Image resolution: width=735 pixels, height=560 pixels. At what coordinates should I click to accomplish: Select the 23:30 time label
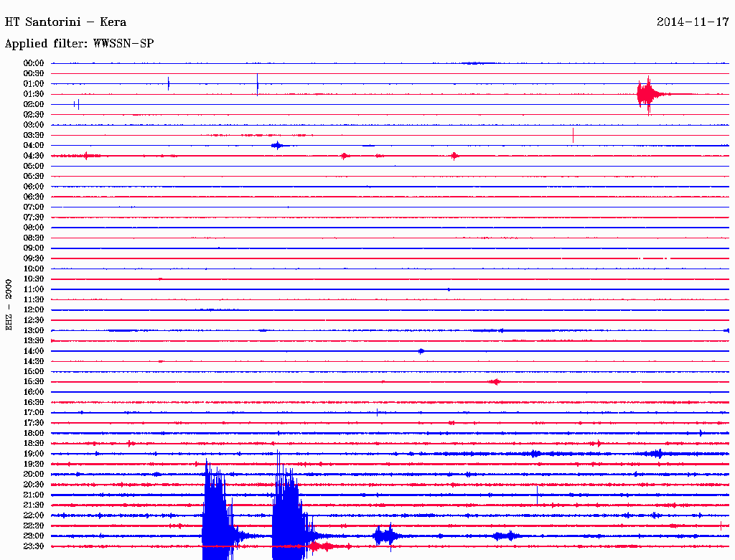[34, 546]
